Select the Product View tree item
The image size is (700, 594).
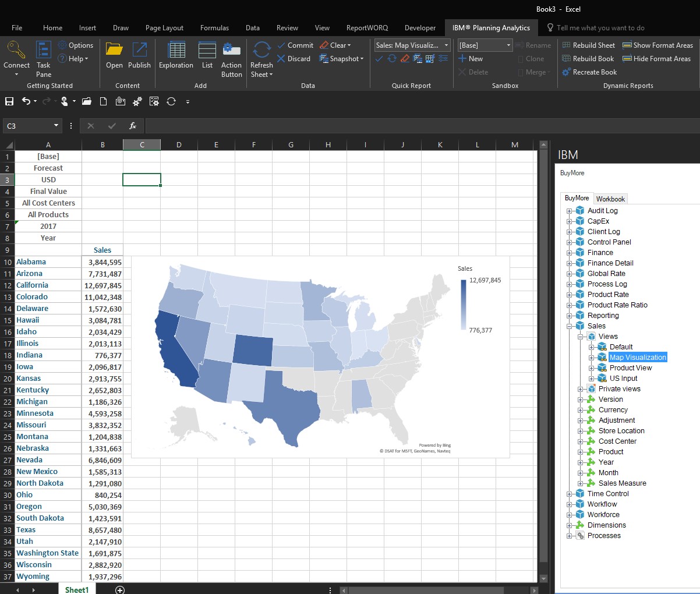631,368
